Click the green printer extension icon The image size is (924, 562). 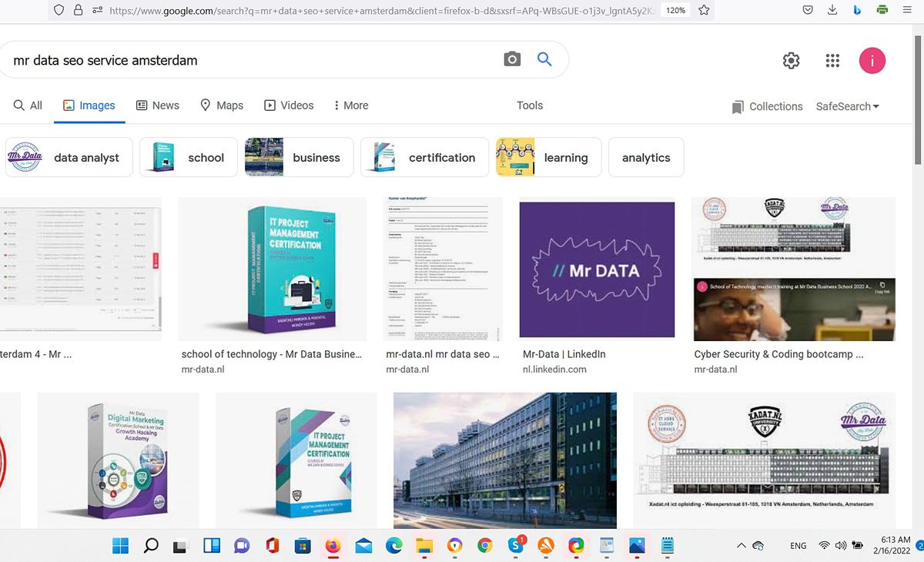(x=882, y=10)
